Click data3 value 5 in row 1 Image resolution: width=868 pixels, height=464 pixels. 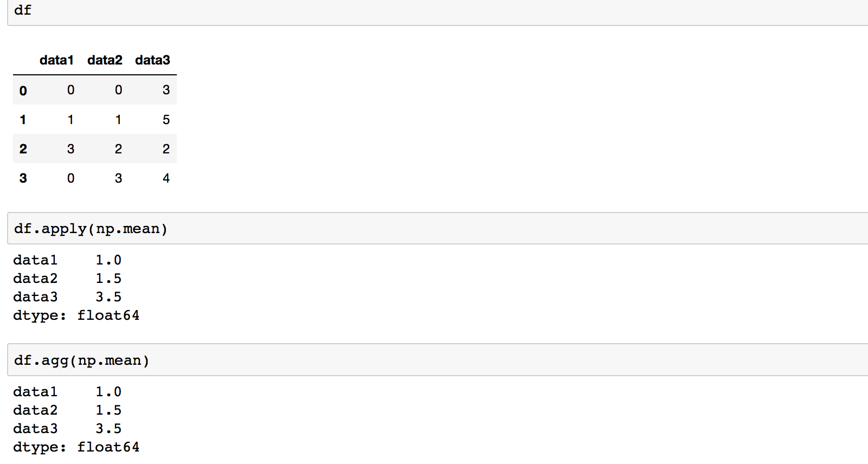[x=166, y=120]
